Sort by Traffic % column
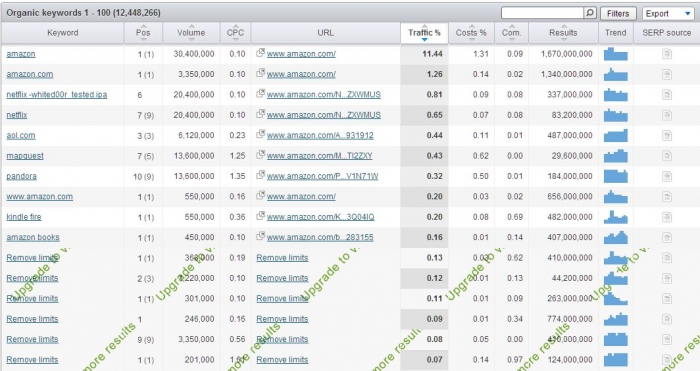The height and width of the screenshot is (371, 700). 424,33
